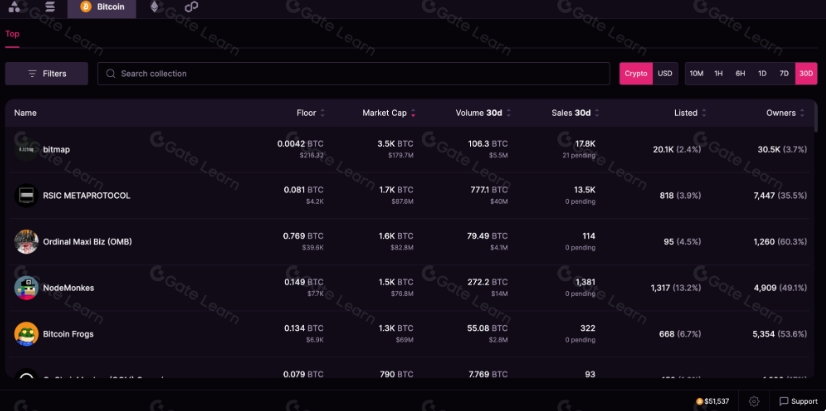Select the 10M time range

point(696,74)
